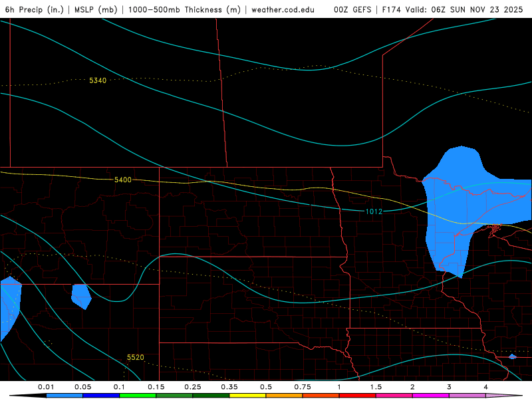Screen dimensions: 532x399
Task: Open the weather.cod.edu text in header
Action: pyautogui.click(x=283, y=9)
